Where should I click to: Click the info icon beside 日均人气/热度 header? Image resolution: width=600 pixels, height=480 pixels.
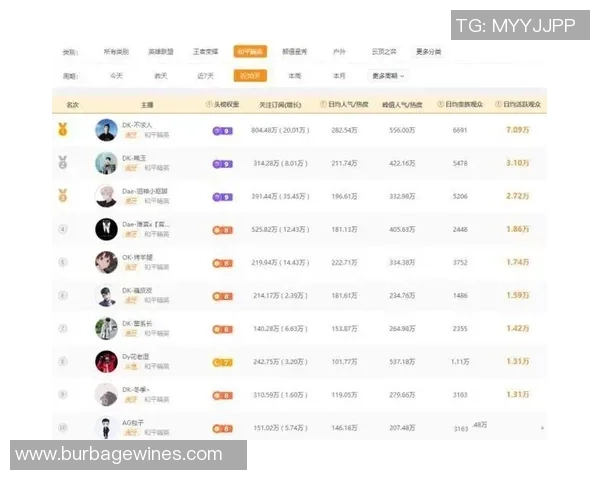[x=323, y=104]
